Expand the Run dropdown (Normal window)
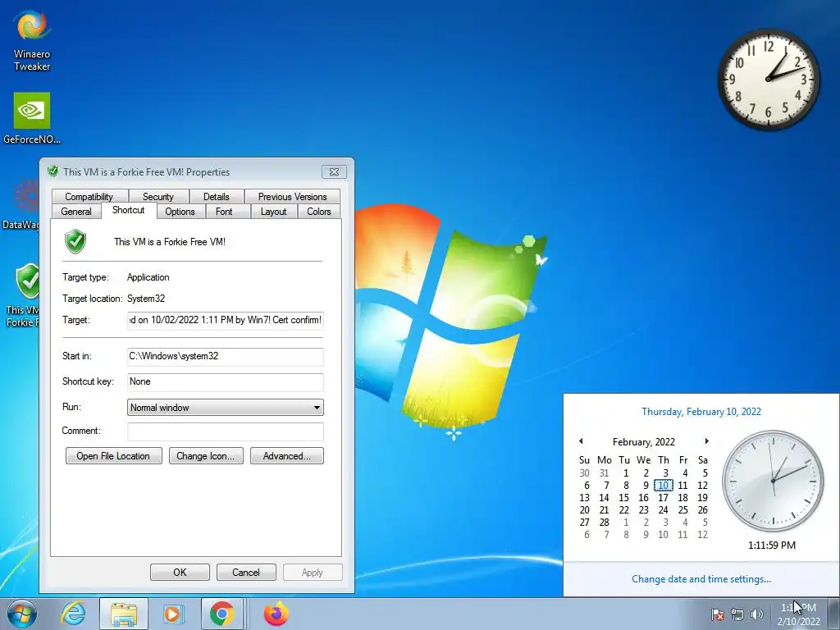Screen dimensions: 840x630 coord(225,407)
